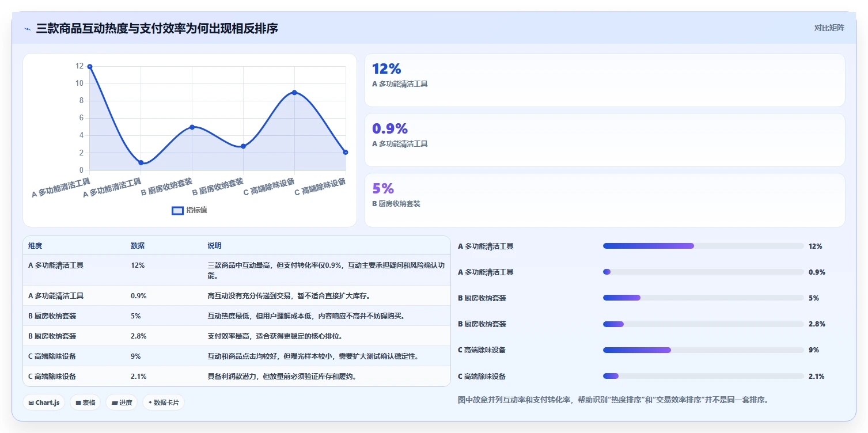Screen dimensions: 868x433
Task: Click the 5% progress bar for B 厨房收纳套装
Action: coord(703,298)
